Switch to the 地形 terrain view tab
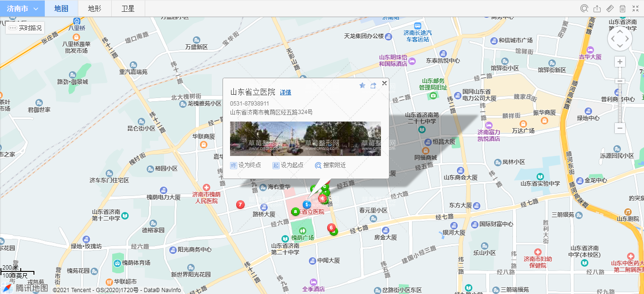The image size is (644, 294). coord(94,8)
